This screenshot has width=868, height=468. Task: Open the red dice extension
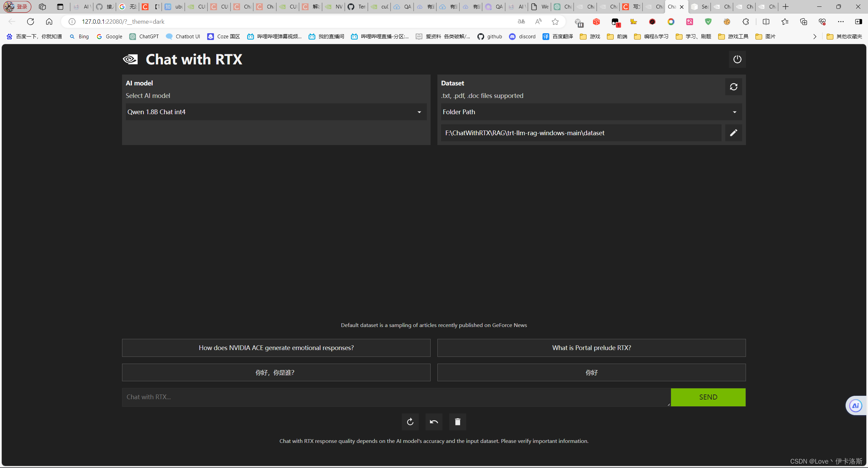pos(596,22)
